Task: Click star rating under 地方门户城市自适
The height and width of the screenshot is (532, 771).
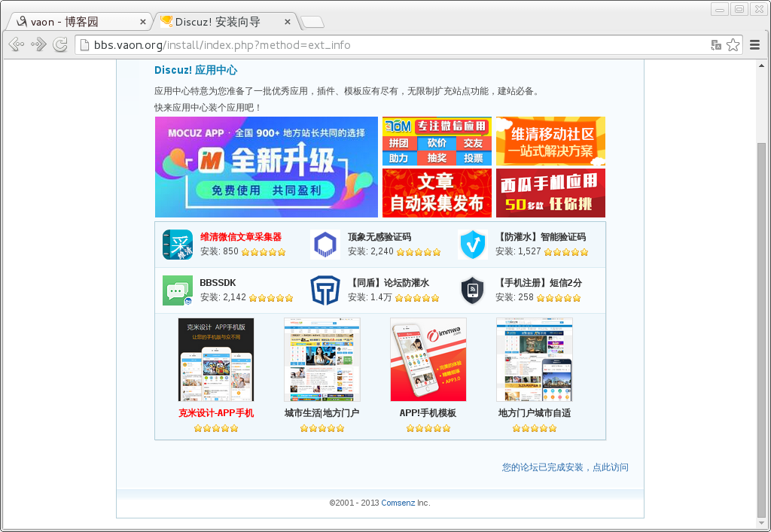Action: pos(535,428)
